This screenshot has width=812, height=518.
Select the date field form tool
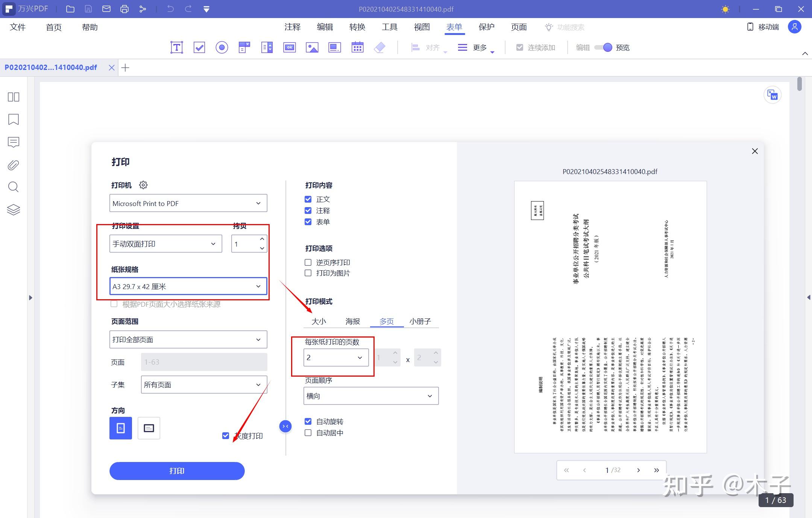click(x=357, y=47)
